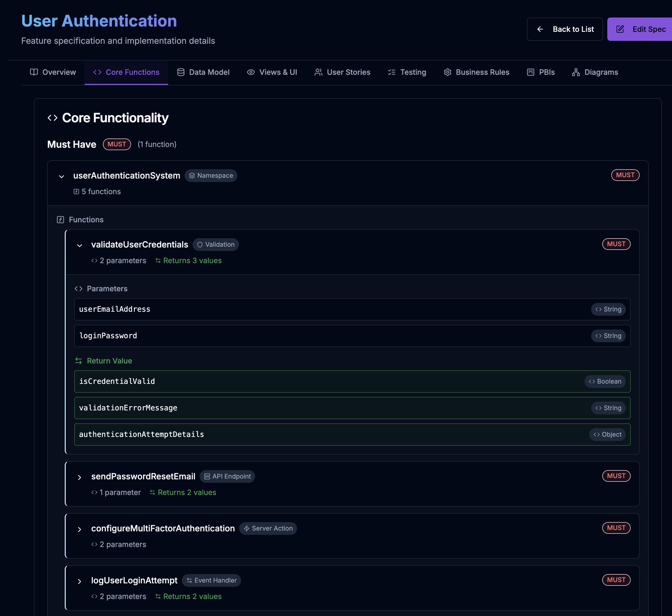672x616 pixels.
Task: Click the Back to List button
Action: coord(565,29)
